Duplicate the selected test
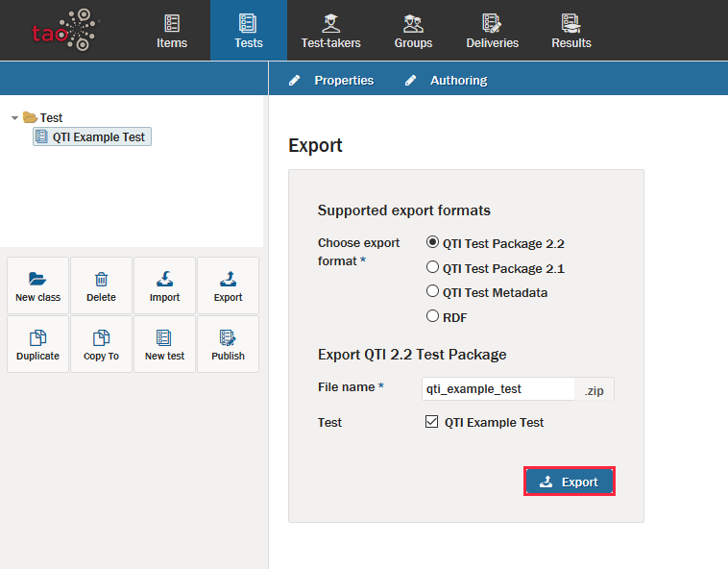This screenshot has width=728, height=569. 37,338
